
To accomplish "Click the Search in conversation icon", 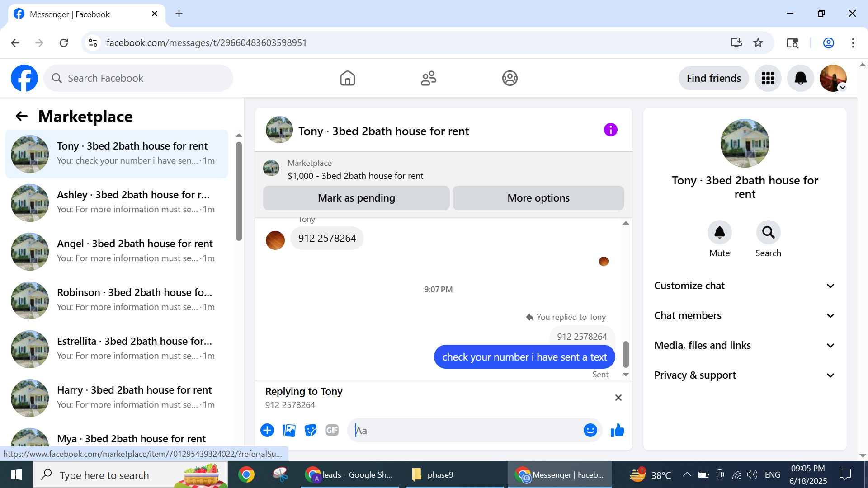I will click(768, 232).
